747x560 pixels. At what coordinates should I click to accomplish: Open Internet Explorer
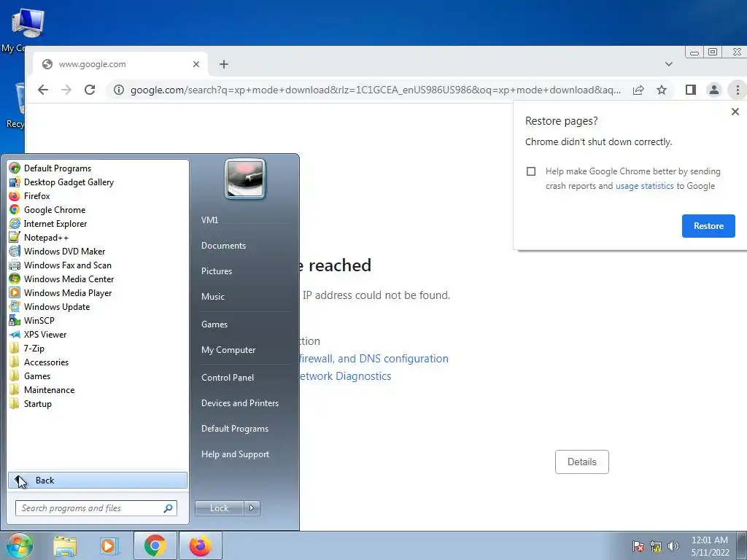point(48,223)
